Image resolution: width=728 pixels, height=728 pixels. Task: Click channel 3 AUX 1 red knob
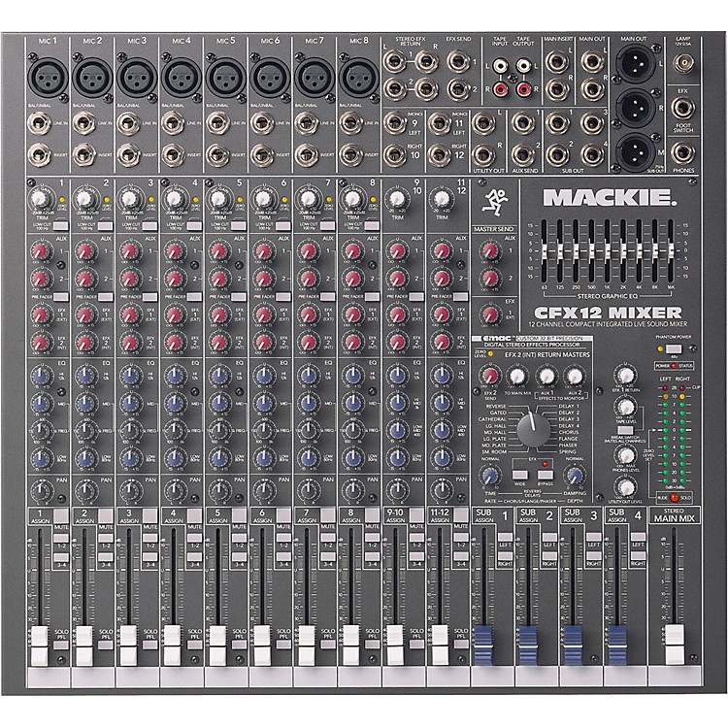pos(129,251)
